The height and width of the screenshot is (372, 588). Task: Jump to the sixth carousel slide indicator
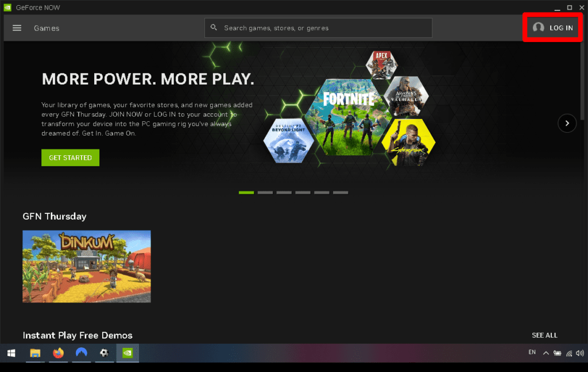tap(341, 193)
